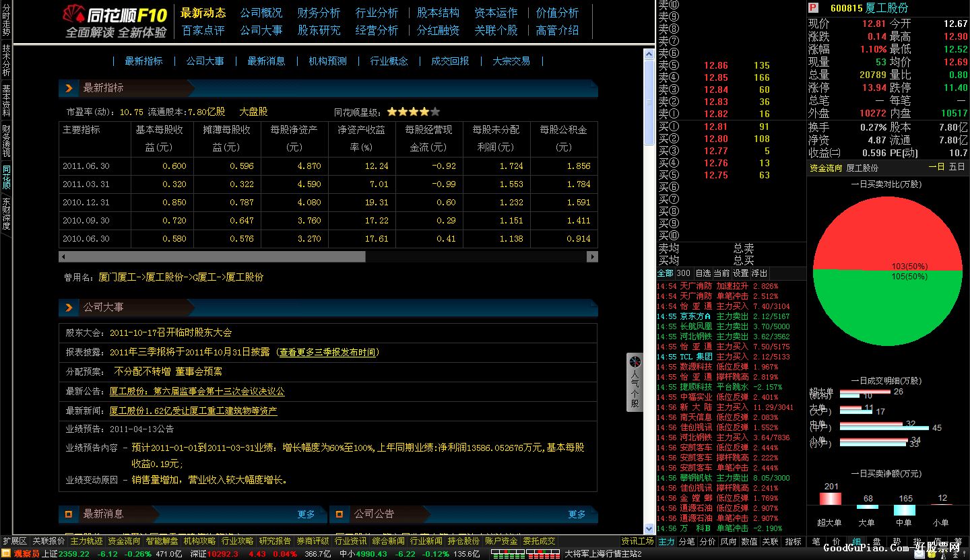
Task: Click the arrow icon beside 公司大事 header
Action: [69, 308]
